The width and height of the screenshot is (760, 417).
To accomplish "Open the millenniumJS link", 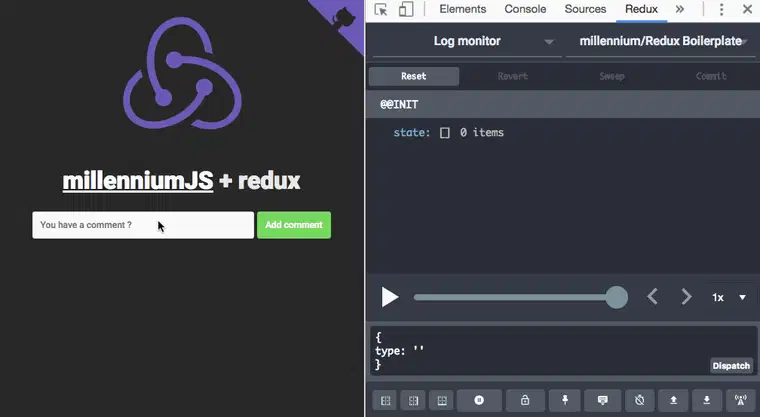I will 138,181.
